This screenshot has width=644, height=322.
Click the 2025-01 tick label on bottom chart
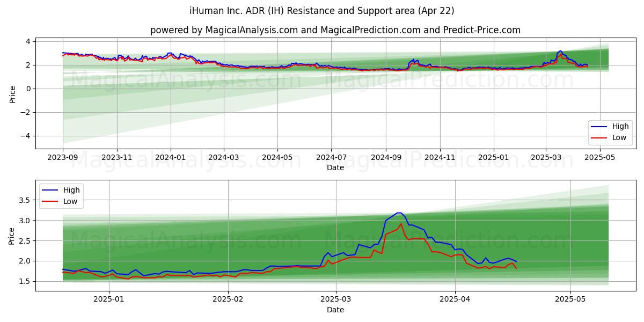point(109,300)
